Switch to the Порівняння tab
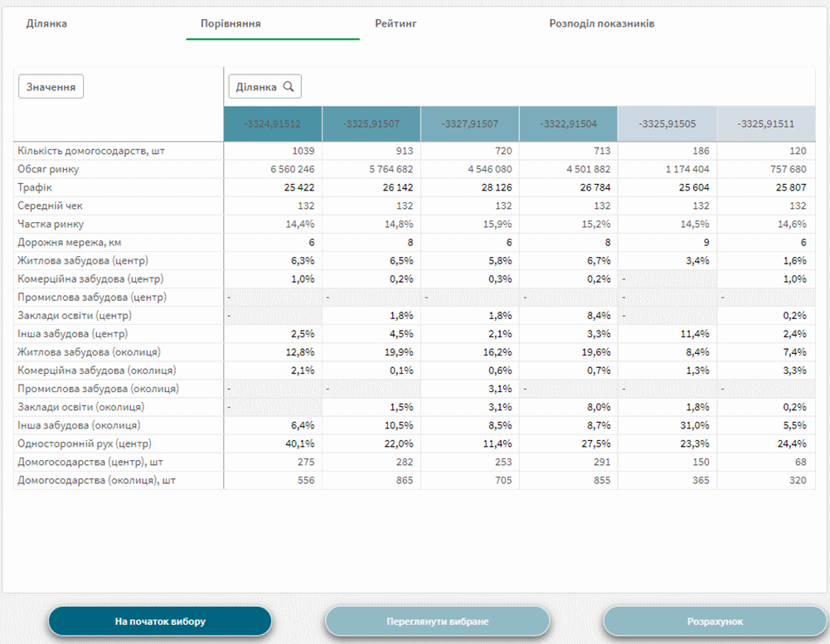Screen dimensions: 830x644 coord(231,23)
